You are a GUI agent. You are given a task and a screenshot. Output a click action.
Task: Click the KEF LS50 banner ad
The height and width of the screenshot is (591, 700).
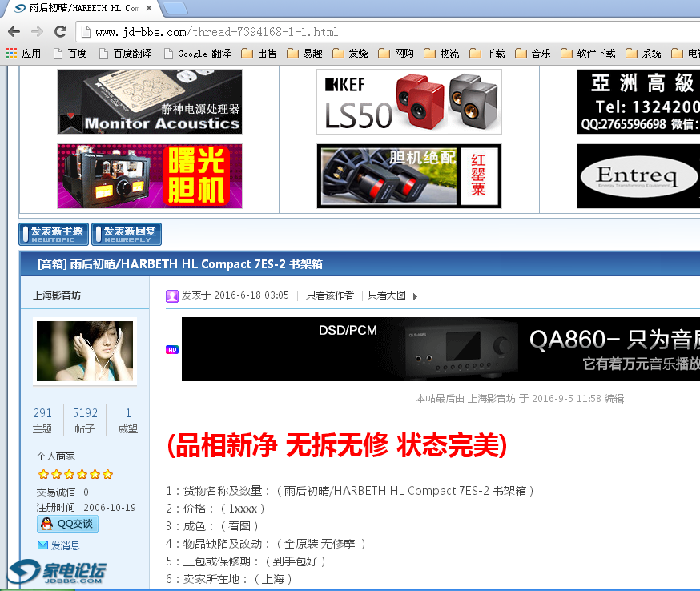[x=408, y=102]
